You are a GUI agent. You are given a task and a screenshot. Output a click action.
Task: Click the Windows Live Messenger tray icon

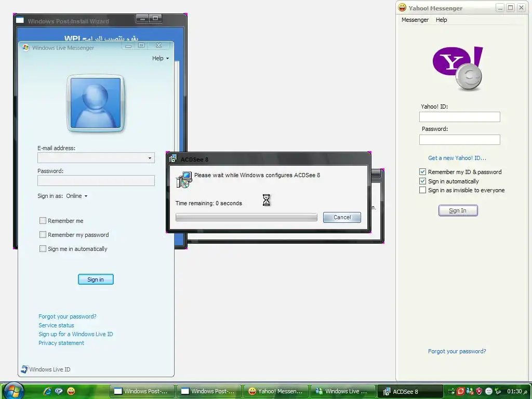click(470, 391)
